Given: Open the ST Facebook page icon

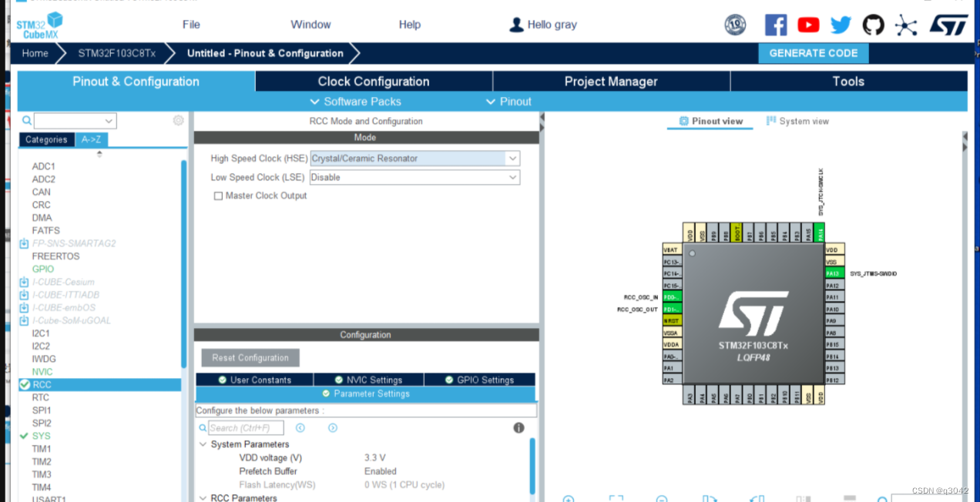Looking at the screenshot, I should pos(776,25).
